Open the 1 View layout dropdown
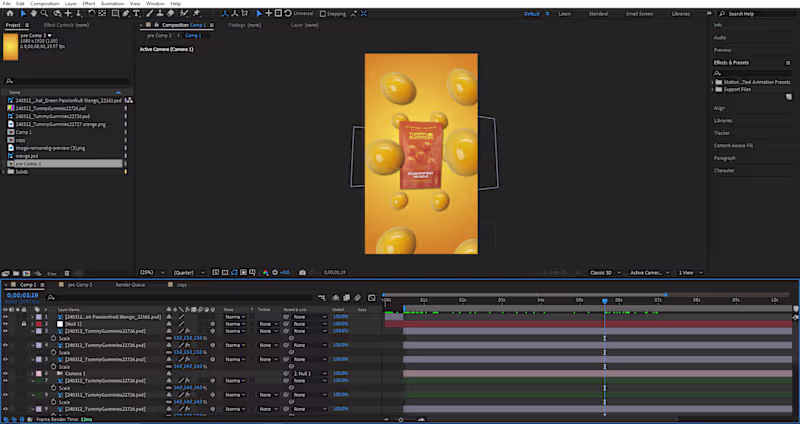Screen dimensions: 800x424 click(x=690, y=272)
